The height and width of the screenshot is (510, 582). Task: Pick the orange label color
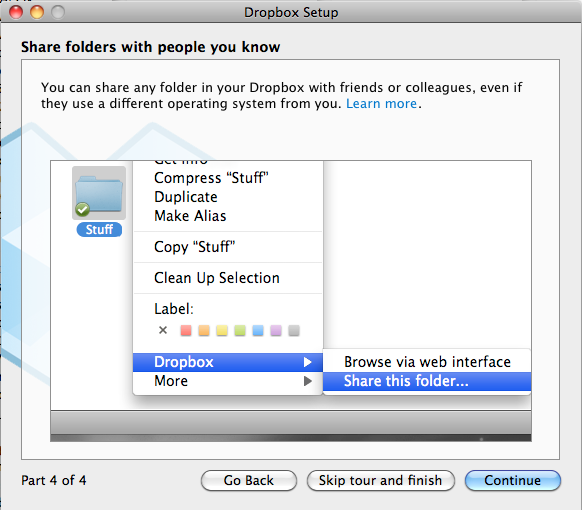(x=204, y=330)
